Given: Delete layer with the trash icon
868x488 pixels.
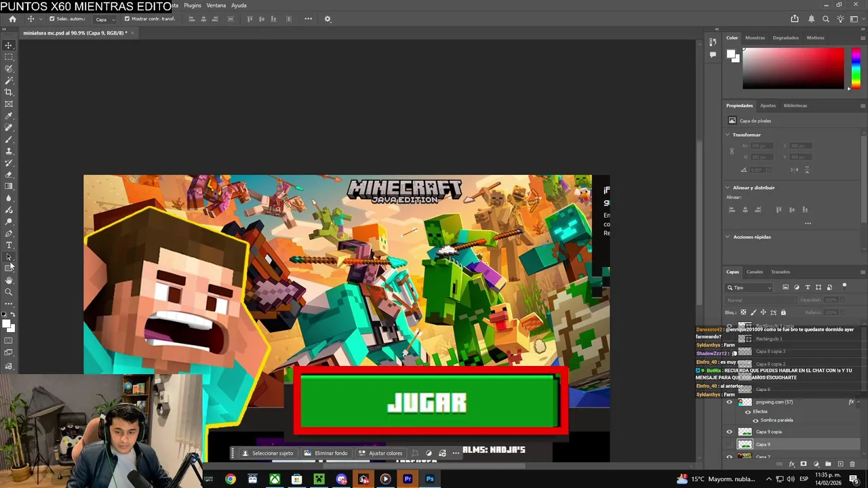Looking at the screenshot, I should point(852,464).
